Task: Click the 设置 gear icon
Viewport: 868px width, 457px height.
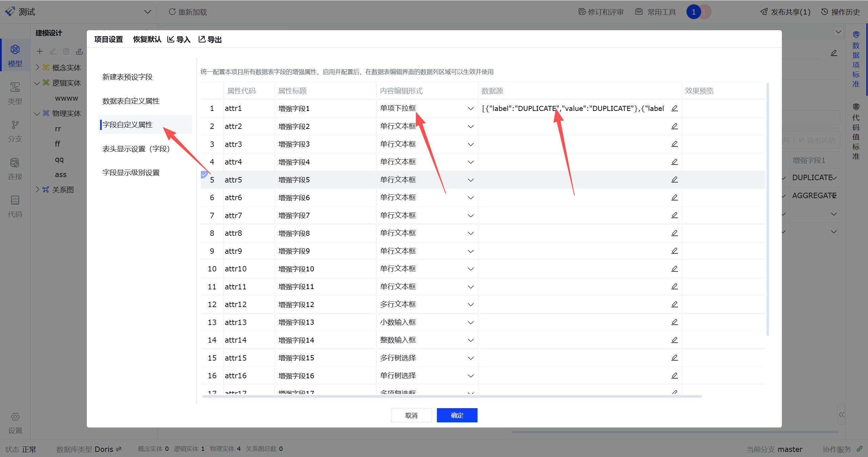Action: coord(15,417)
